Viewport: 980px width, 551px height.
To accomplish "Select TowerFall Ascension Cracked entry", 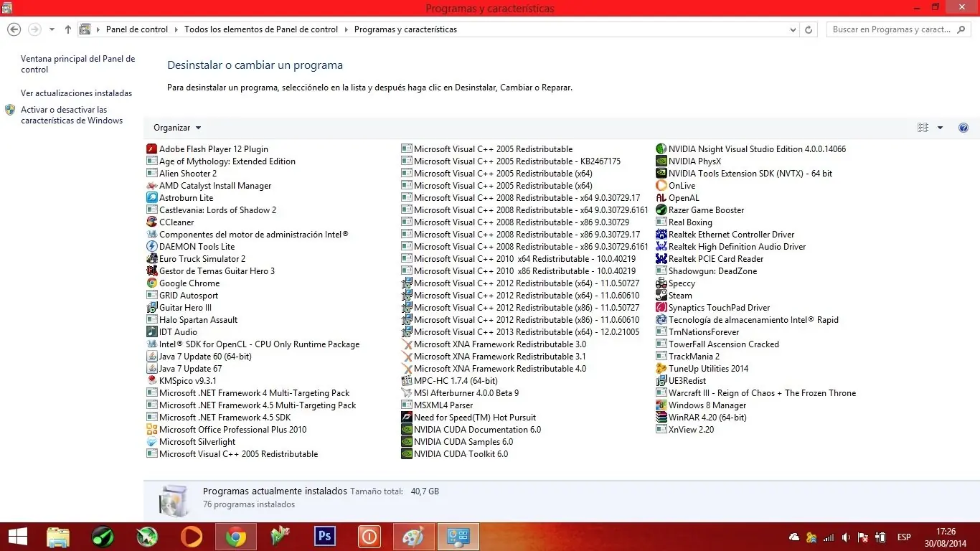I will coord(717,344).
